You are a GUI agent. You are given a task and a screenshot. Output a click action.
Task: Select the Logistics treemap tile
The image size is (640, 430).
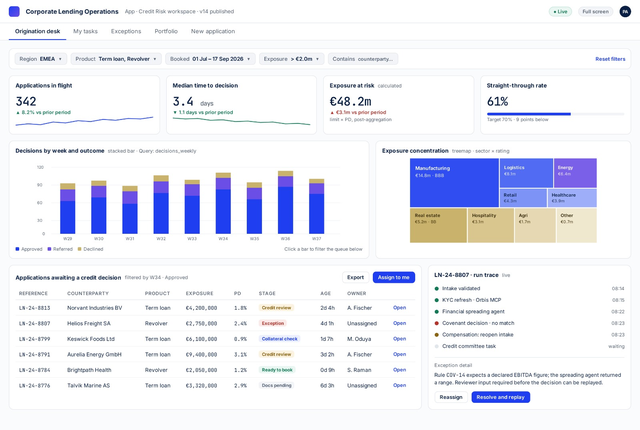pos(526,173)
